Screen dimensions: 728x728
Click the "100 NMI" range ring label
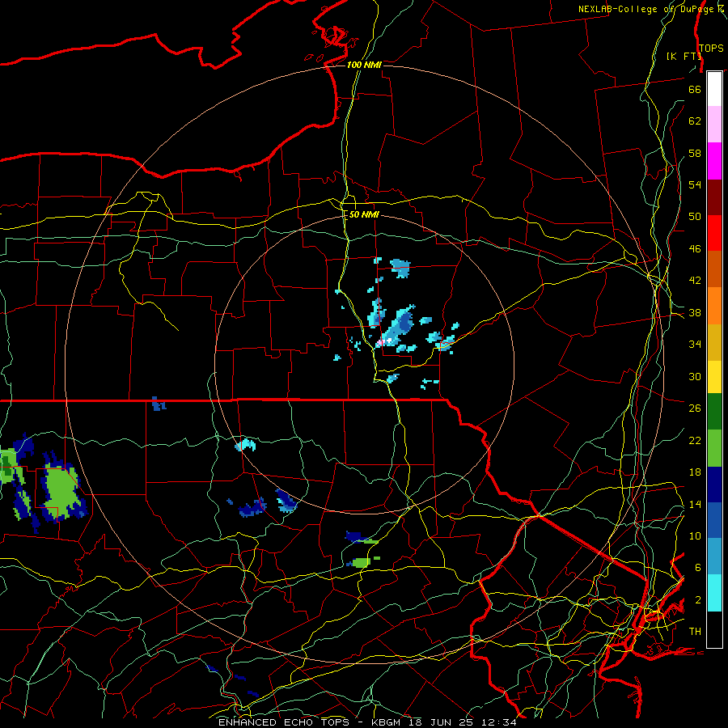click(364, 65)
